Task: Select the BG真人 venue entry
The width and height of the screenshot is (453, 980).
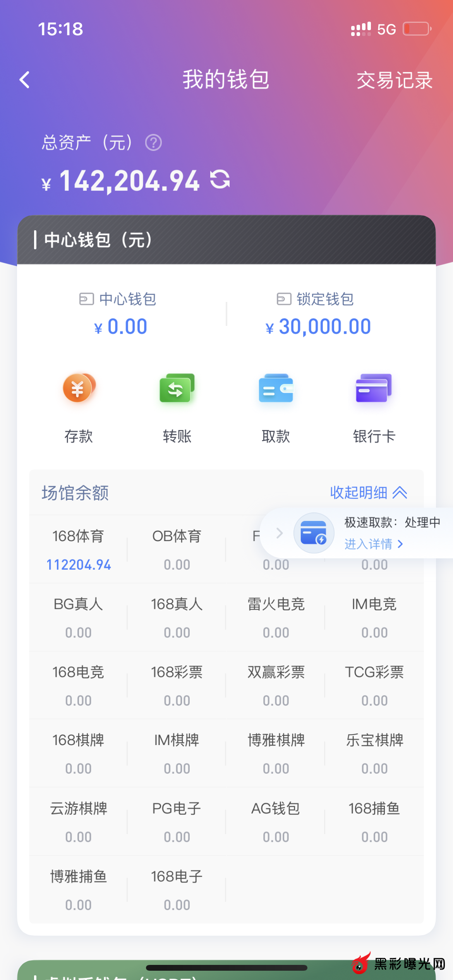Action: coord(79,618)
